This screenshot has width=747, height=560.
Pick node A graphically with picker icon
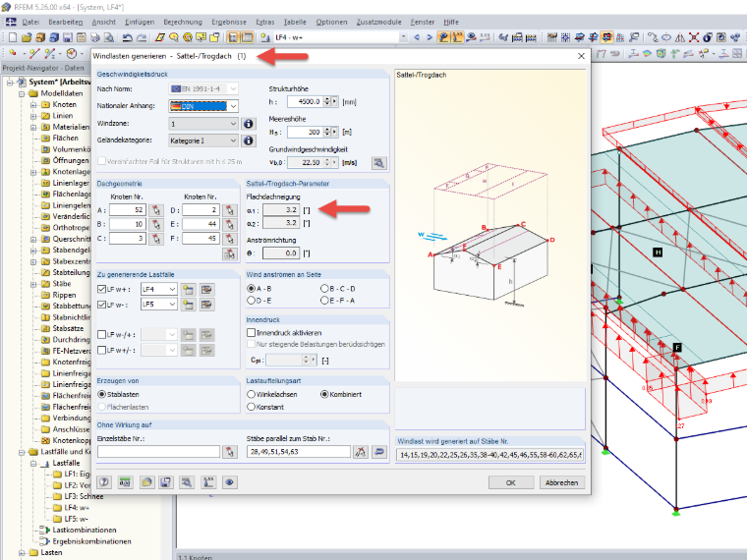tap(155, 210)
